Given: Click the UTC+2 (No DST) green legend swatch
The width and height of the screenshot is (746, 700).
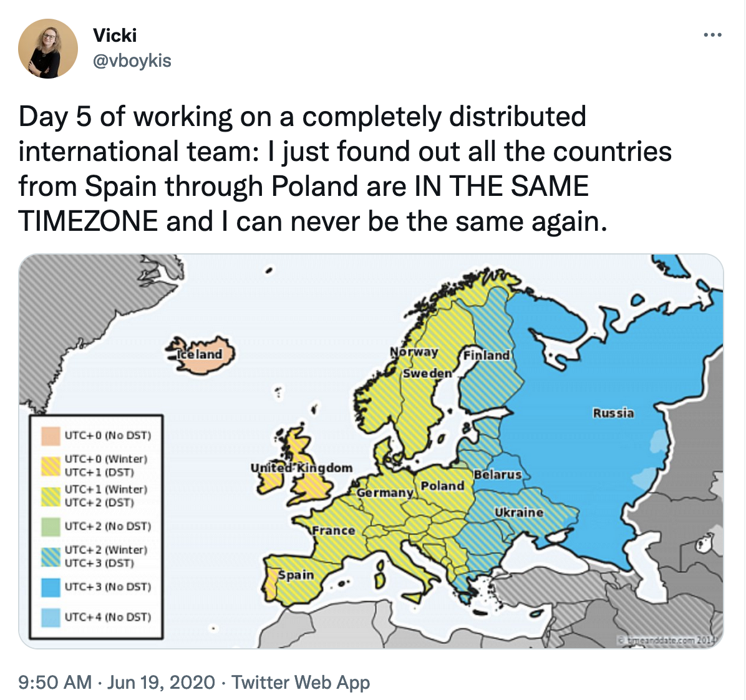Looking at the screenshot, I should click(x=51, y=527).
